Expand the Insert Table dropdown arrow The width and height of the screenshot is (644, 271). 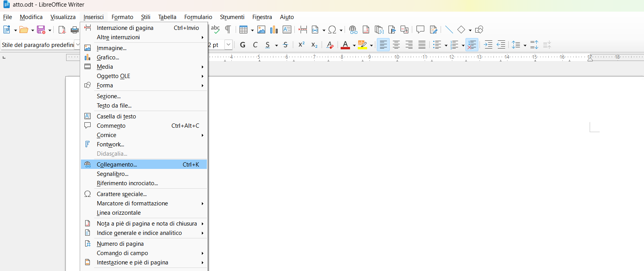click(x=252, y=30)
